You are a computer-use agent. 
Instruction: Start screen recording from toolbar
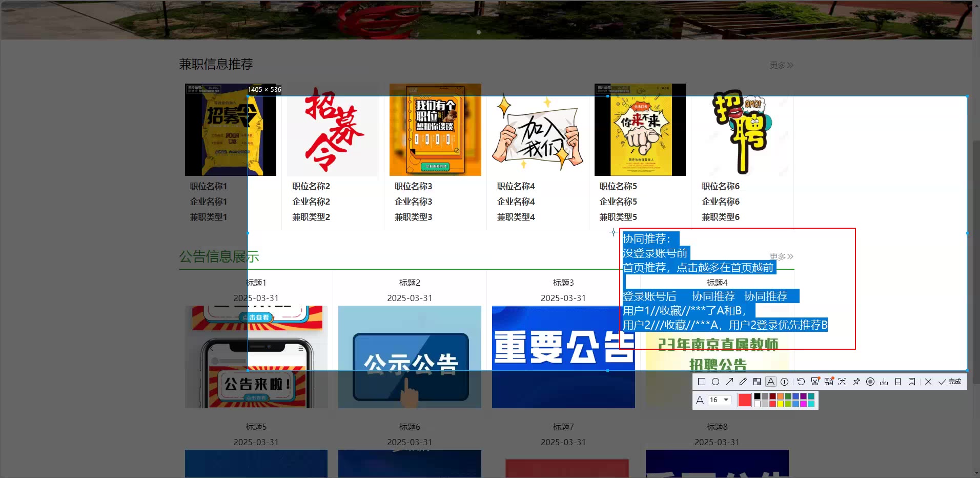pos(870,382)
